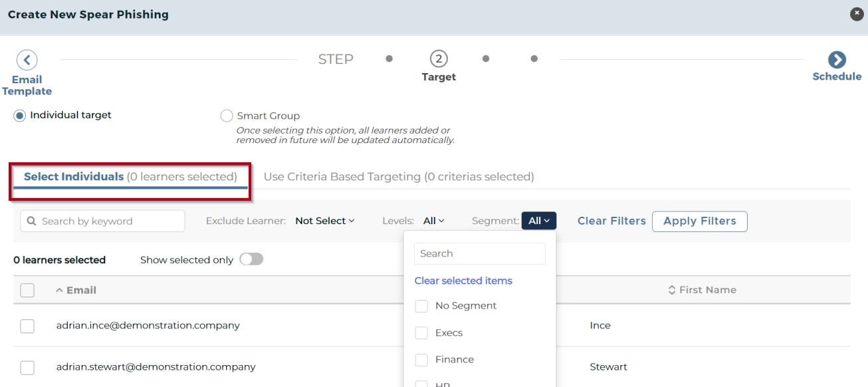Click the Search by keyword field
This screenshot has width=868, height=387.
(103, 221)
